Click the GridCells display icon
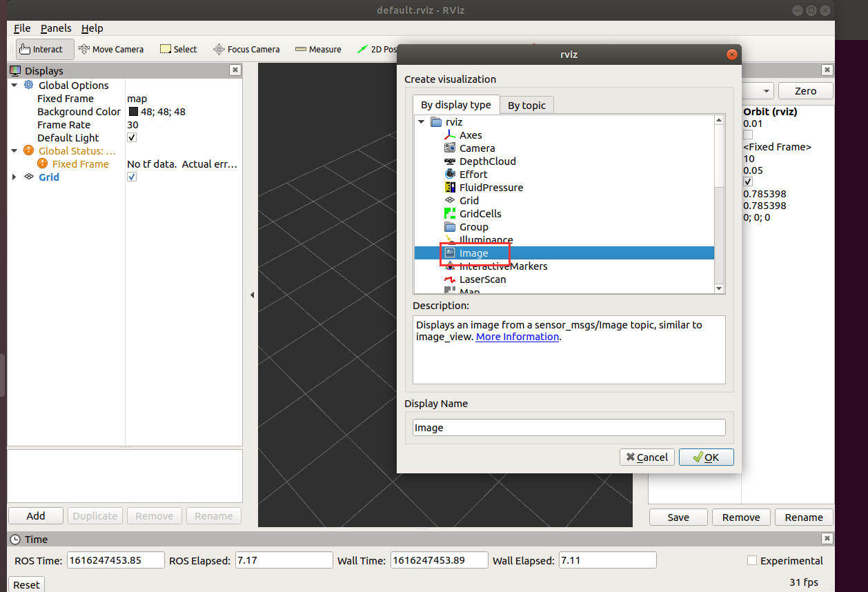 point(450,214)
